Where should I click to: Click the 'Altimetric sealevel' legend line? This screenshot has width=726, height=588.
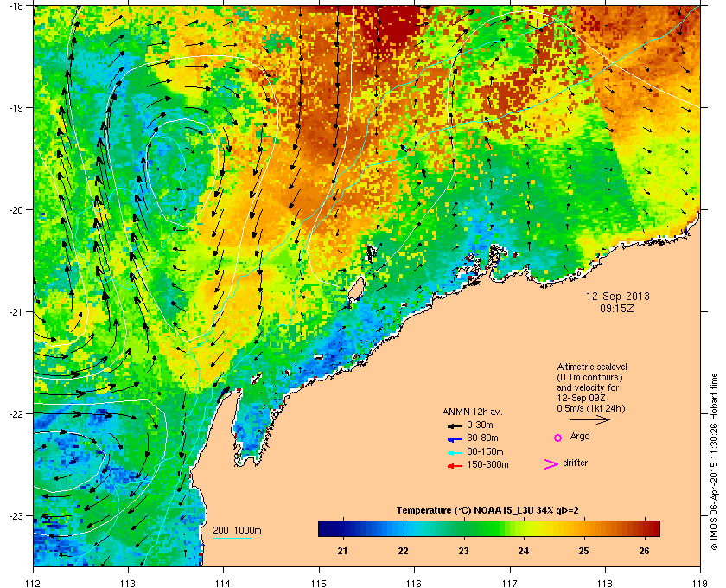pyautogui.click(x=592, y=367)
